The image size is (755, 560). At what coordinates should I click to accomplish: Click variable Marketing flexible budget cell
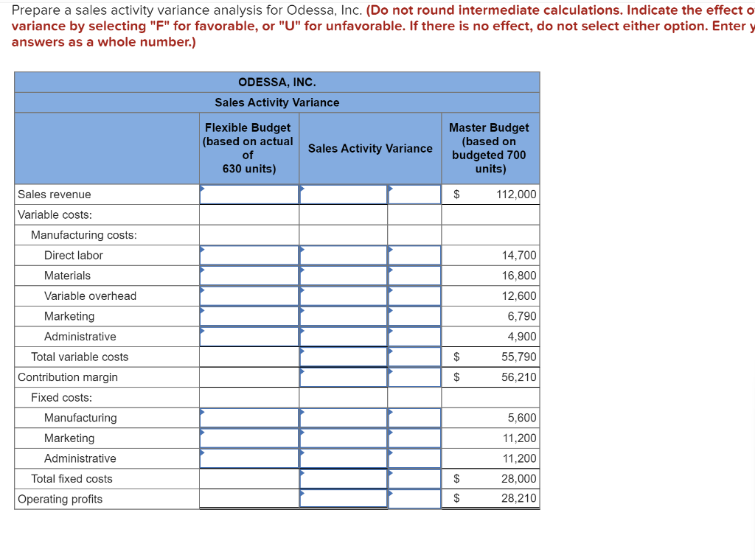click(249, 316)
